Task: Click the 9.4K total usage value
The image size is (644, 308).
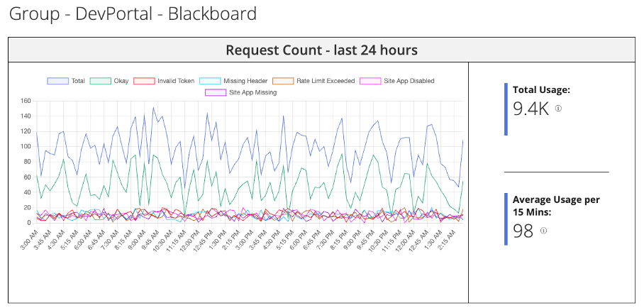Action: pyautogui.click(x=531, y=109)
